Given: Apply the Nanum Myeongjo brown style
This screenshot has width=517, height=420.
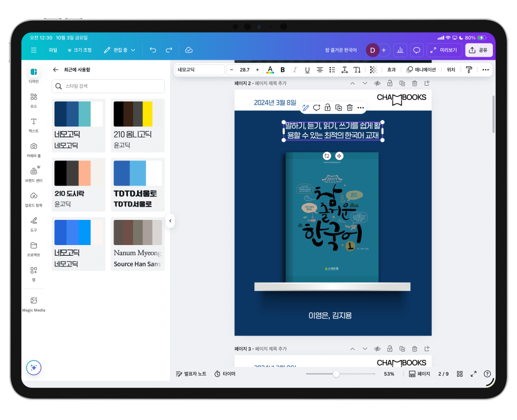Looking at the screenshot, I should point(138,244).
